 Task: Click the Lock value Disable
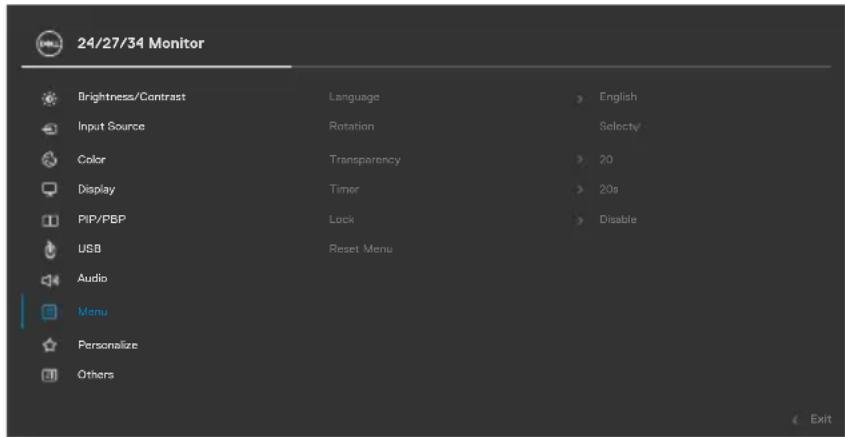pos(618,219)
